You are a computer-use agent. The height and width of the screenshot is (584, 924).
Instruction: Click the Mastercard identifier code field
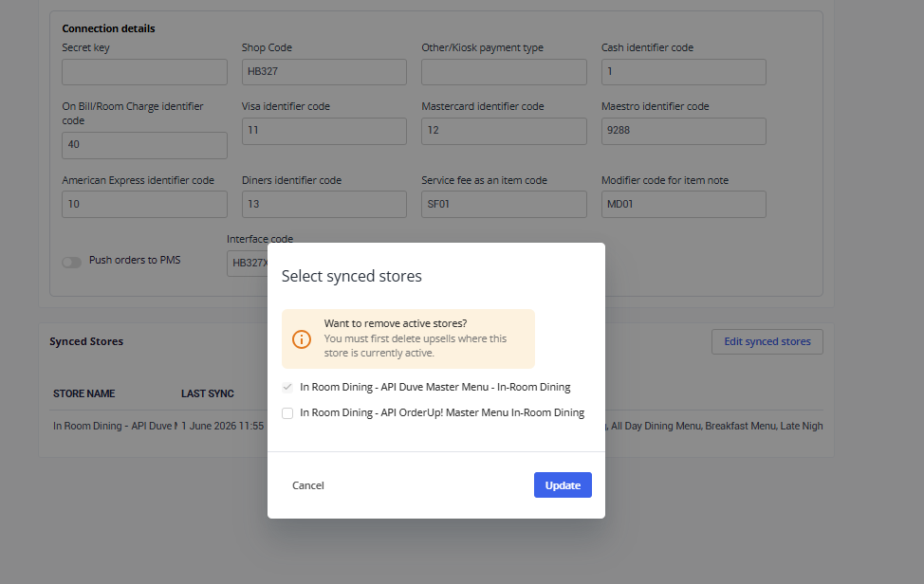(504, 131)
